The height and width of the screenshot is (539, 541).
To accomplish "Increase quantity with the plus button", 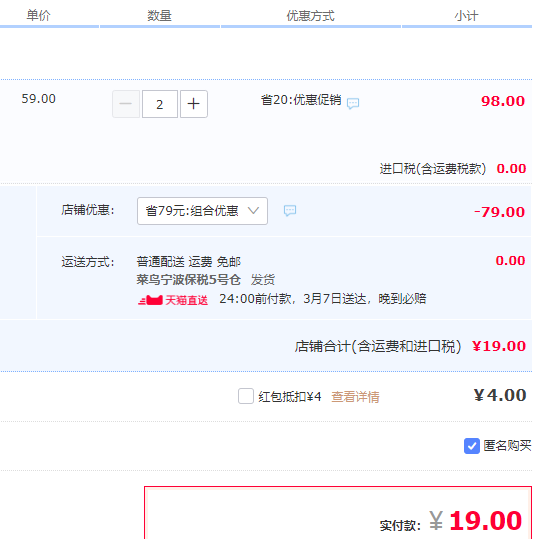I will point(194,104).
